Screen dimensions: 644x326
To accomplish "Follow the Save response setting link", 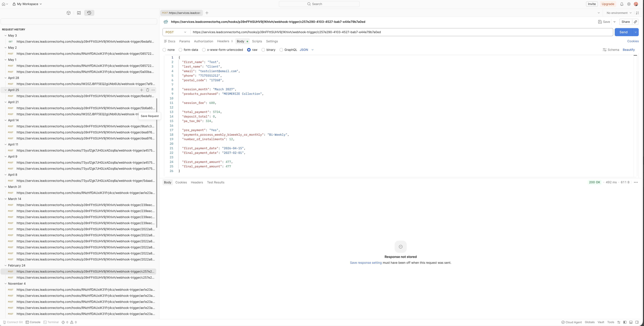I will [366, 263].
